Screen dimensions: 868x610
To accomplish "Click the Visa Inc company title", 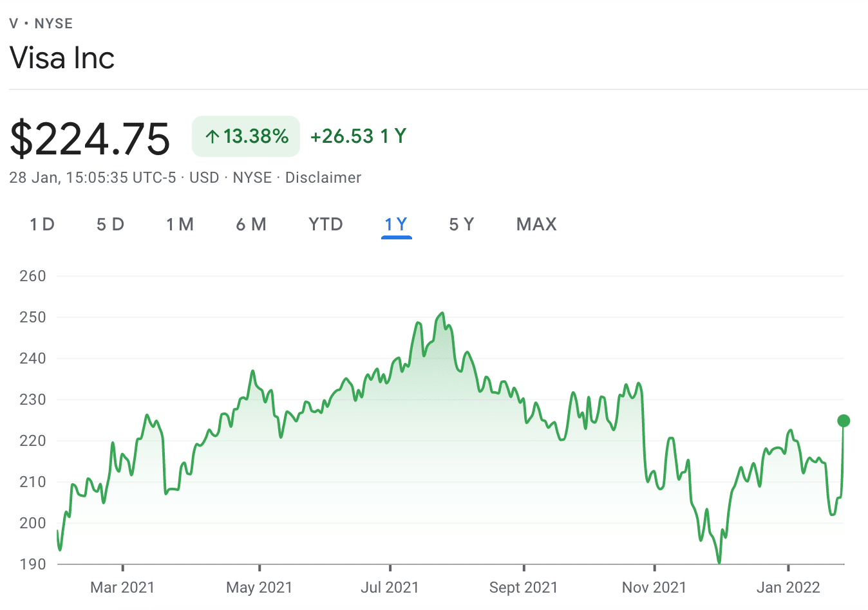I will tap(62, 58).
